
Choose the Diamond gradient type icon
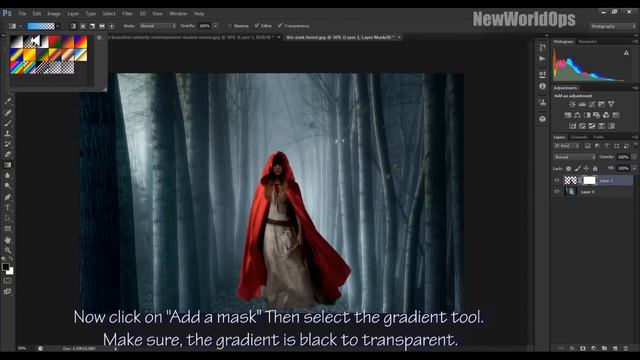pyautogui.click(x=111, y=26)
